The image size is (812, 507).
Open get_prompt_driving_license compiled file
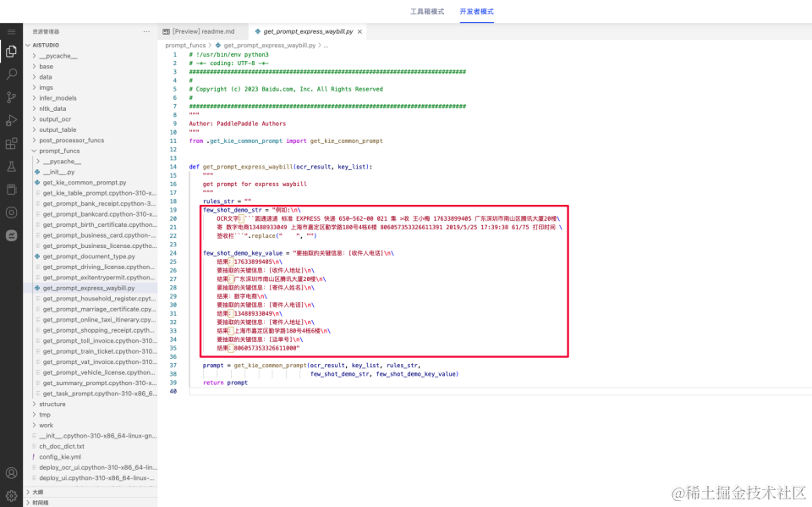click(x=99, y=267)
